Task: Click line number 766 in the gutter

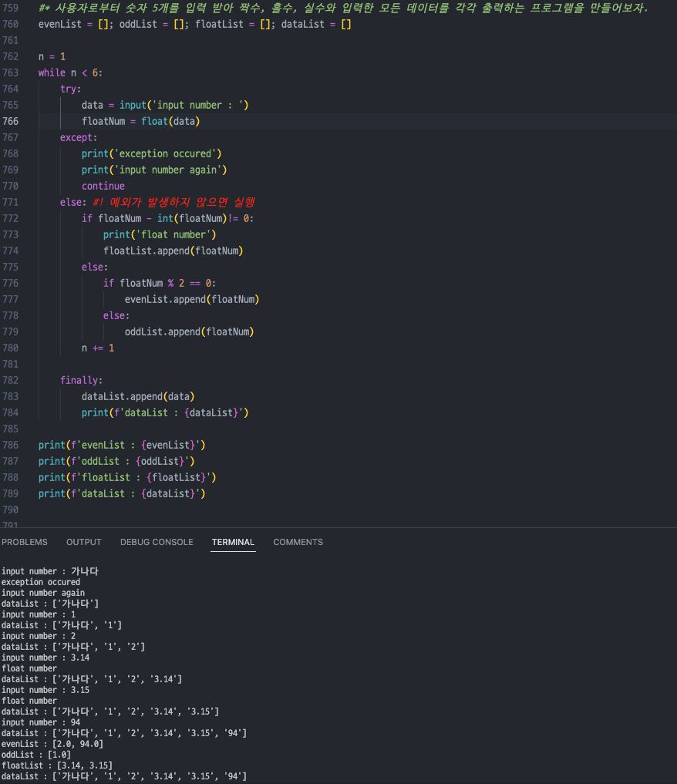Action: [11, 122]
